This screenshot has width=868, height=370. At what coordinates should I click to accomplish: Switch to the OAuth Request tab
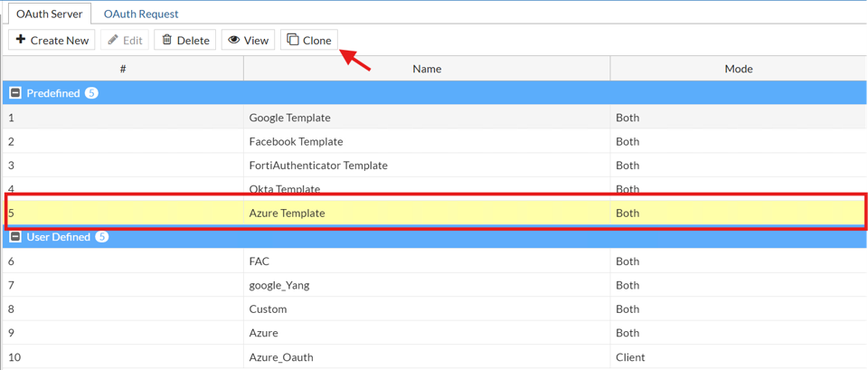(x=140, y=14)
